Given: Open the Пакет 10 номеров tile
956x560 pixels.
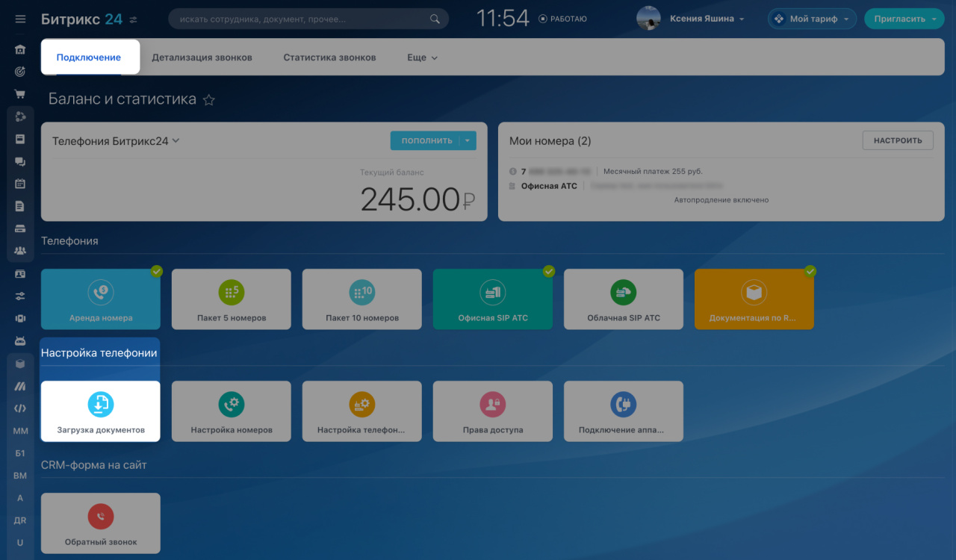Looking at the screenshot, I should [x=362, y=299].
